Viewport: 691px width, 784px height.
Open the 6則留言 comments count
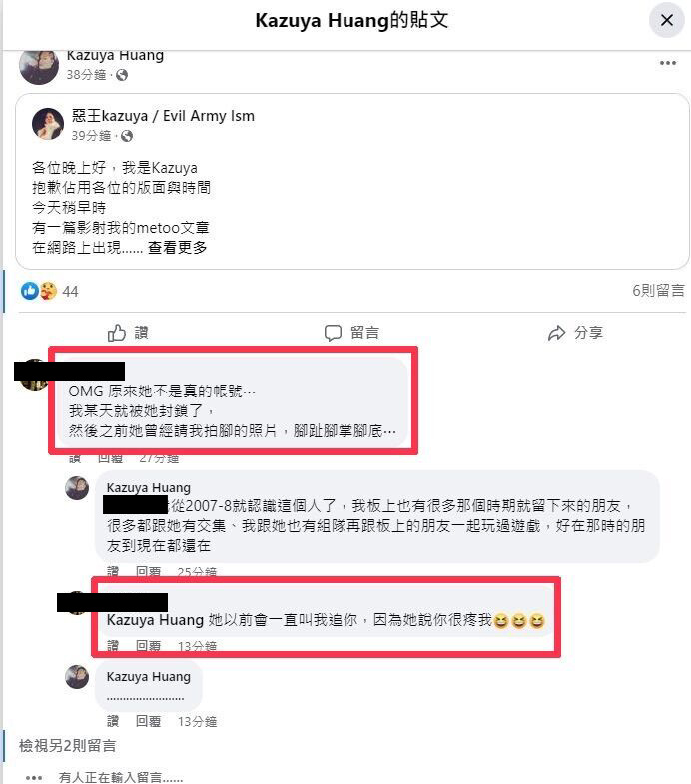click(x=658, y=290)
